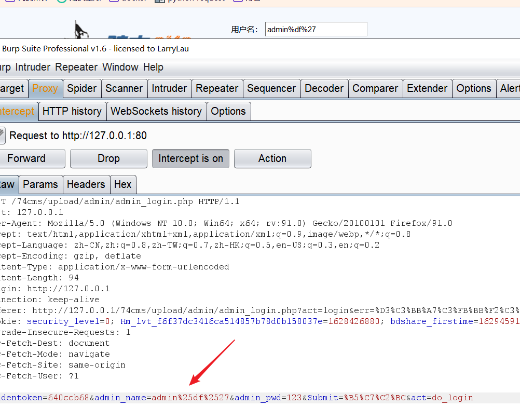Switch to the Sequencer tab

pos(271,89)
